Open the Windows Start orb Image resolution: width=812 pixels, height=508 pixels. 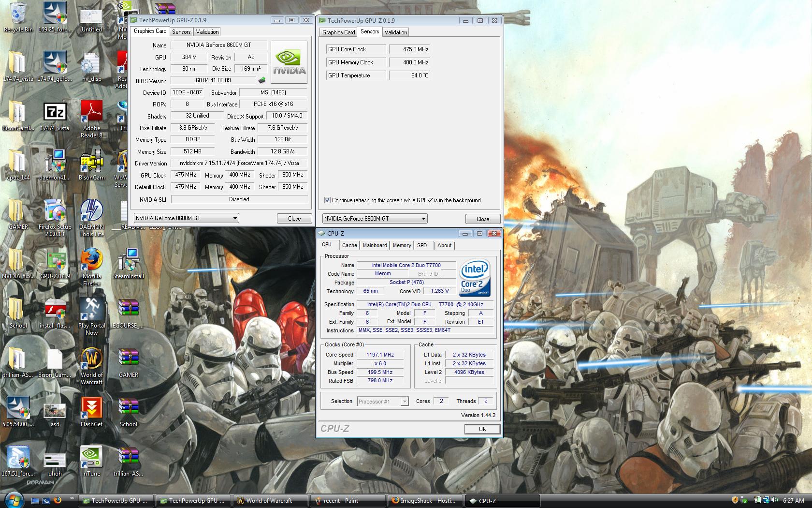pos(13,500)
